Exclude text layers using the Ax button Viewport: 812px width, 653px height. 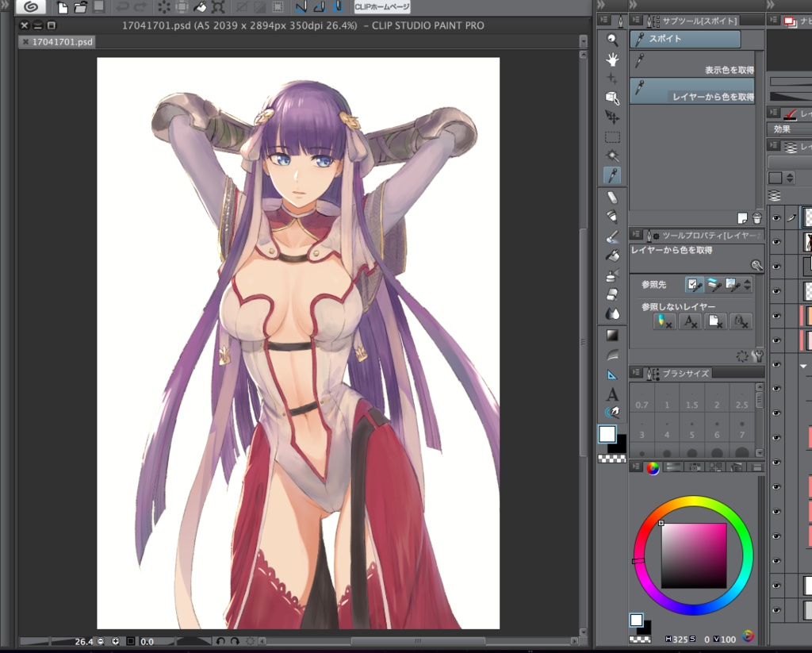point(691,321)
